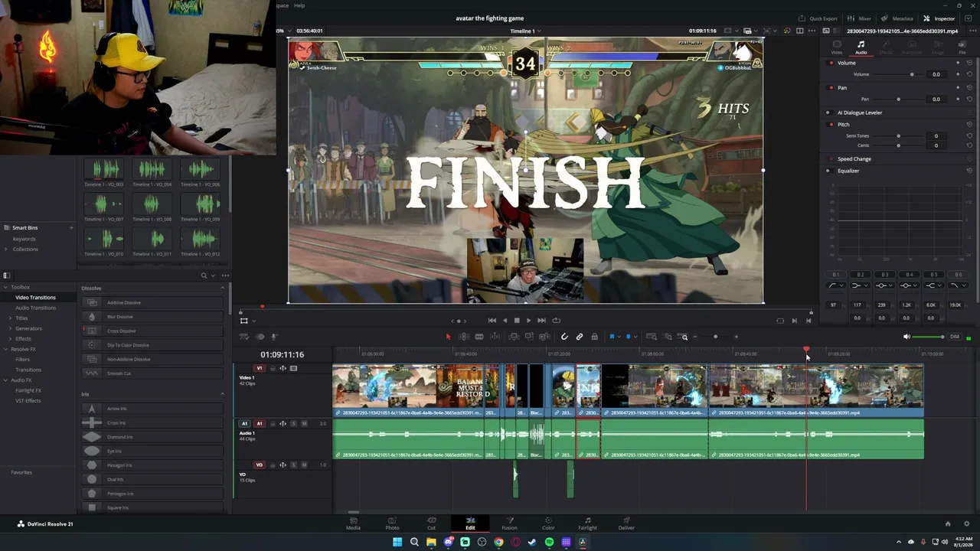Expand the Collections smart bin

click(5, 249)
